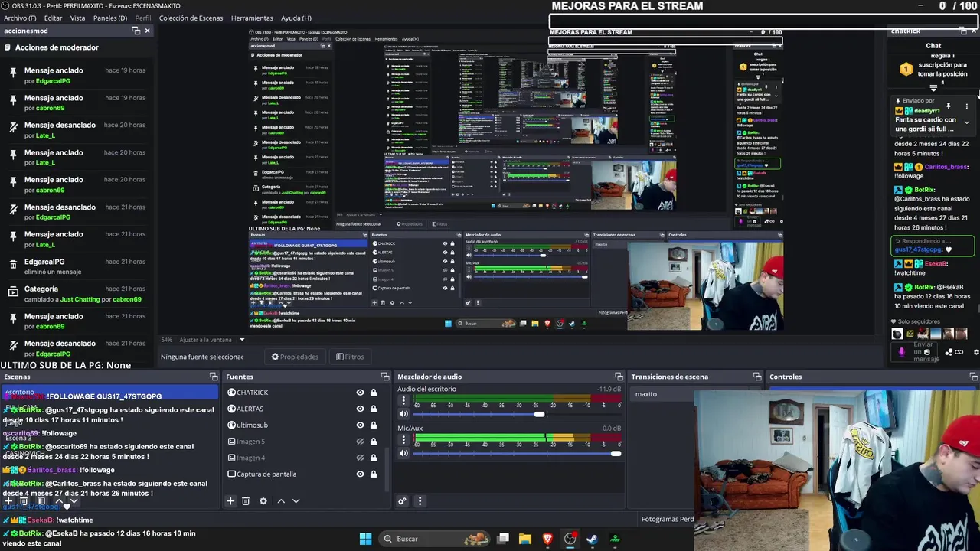980x551 pixels.
Task: Open chat settings gear icon
Action: tap(976, 352)
